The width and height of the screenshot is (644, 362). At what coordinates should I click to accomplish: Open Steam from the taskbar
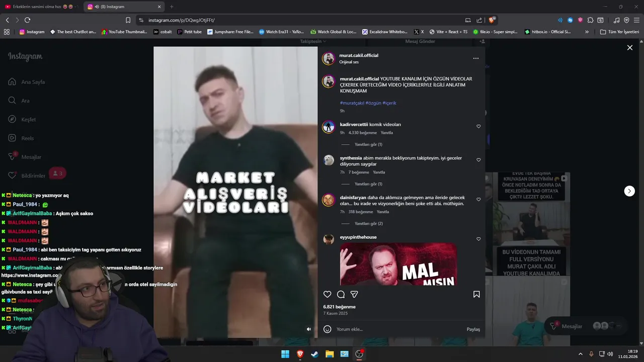click(314, 354)
